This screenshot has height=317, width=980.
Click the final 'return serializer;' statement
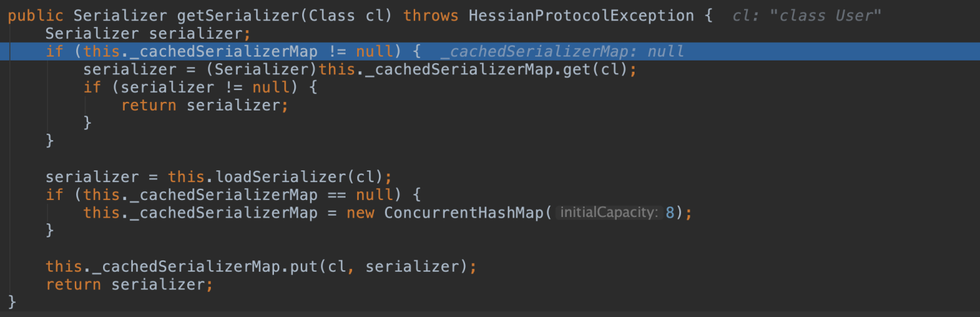point(129,284)
